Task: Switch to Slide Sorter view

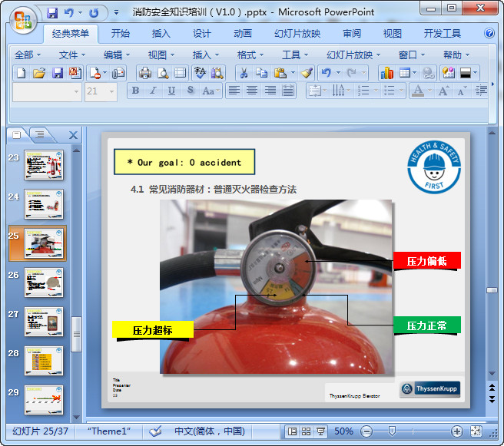Action: coord(306,431)
